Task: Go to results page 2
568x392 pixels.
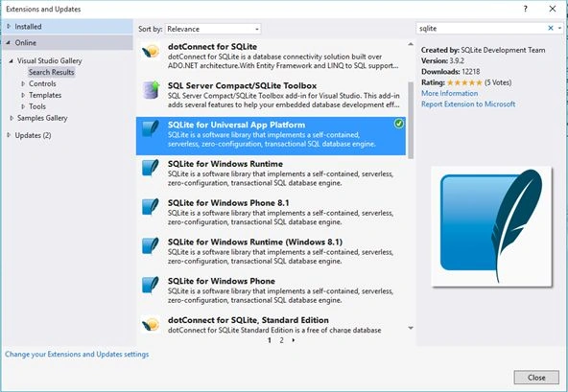Action: [281, 340]
